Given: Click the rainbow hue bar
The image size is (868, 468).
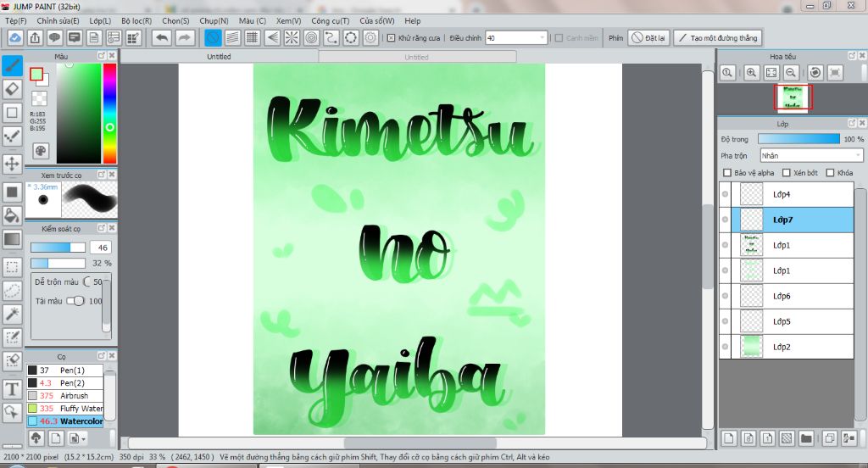Looking at the screenshot, I should coord(109,114).
